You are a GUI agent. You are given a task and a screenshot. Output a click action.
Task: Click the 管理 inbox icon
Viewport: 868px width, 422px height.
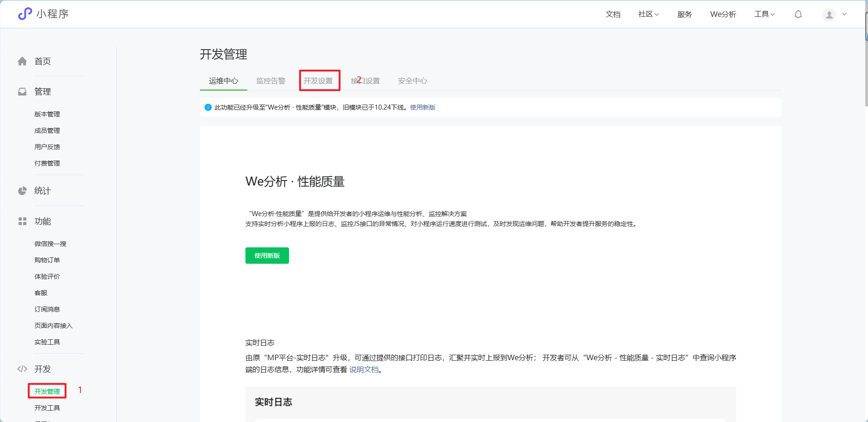coord(22,92)
